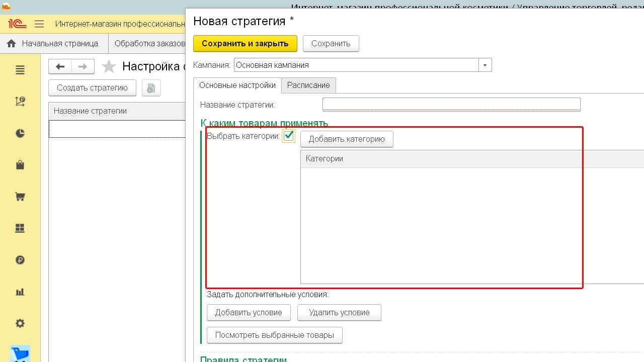Open the bar chart reports icon in sidebar
Screen dimensions: 644x362
click(20, 292)
